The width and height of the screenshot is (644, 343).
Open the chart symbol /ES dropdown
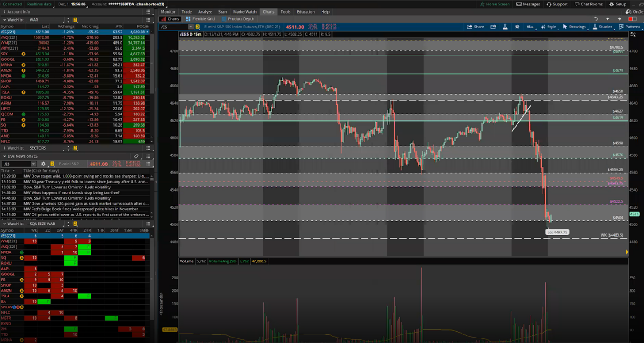coord(190,27)
